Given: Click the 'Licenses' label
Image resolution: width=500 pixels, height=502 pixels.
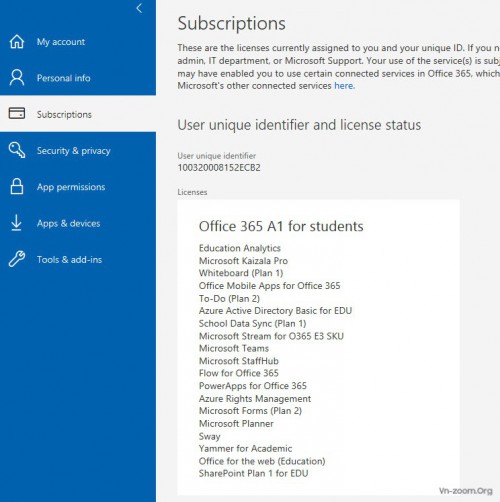Looking at the screenshot, I should (x=192, y=192).
